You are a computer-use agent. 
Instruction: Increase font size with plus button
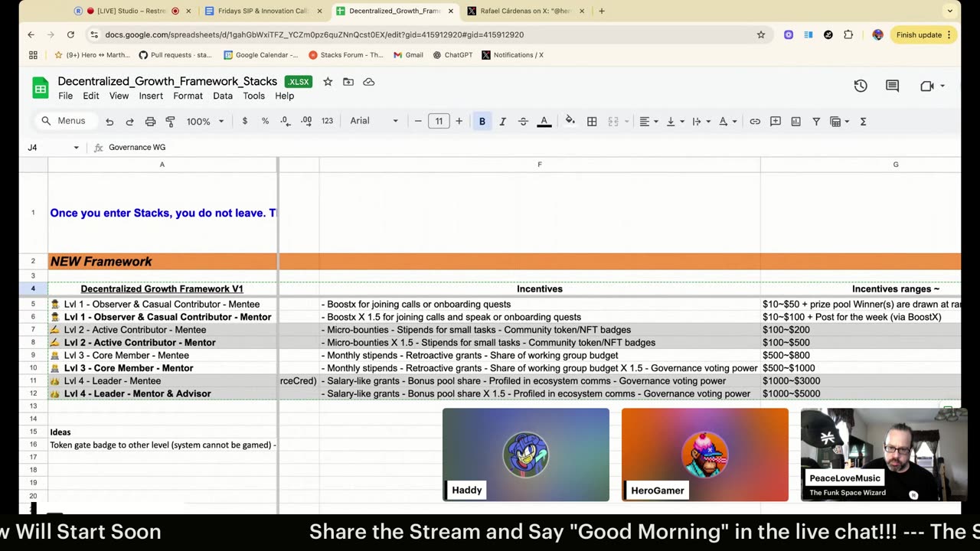tap(459, 121)
